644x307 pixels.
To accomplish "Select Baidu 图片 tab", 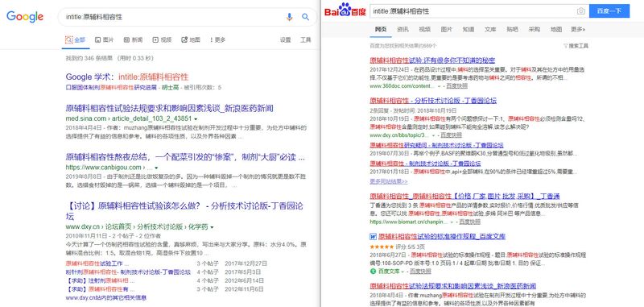I will pos(447,29).
